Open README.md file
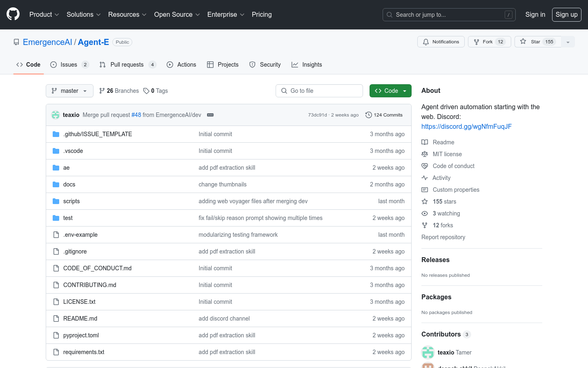The width and height of the screenshot is (588, 368). pos(80,319)
